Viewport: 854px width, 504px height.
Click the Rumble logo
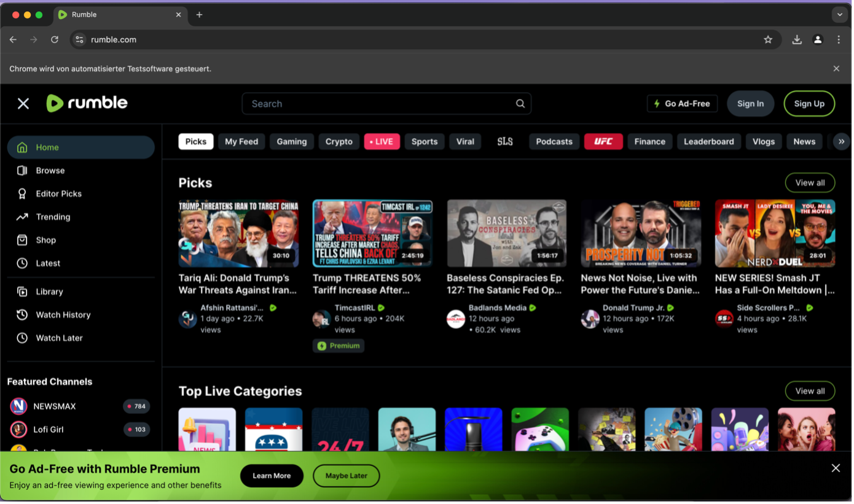[x=87, y=103]
